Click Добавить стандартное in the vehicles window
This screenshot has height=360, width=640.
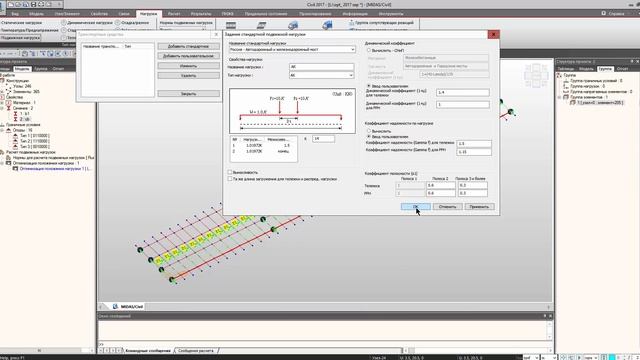pyautogui.click(x=188, y=46)
